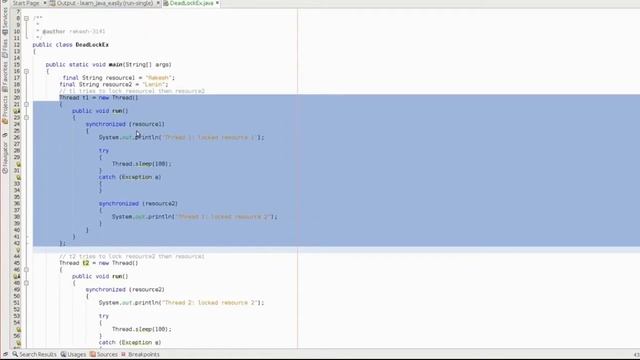Collapse the t1 anonymous class fold at line 21
The height and width of the screenshot is (360, 640).
(x=27, y=104)
